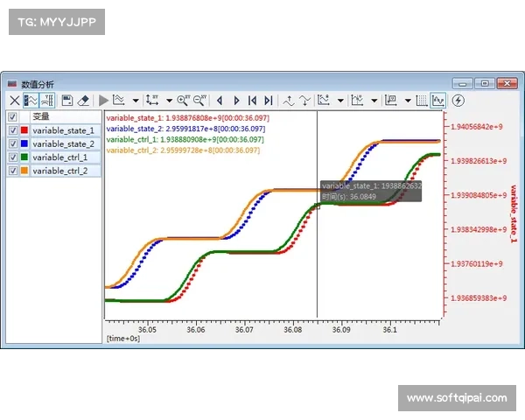The width and height of the screenshot is (525, 420).
Task: Click the red swatch for variable_state_1
Action: tap(24, 130)
